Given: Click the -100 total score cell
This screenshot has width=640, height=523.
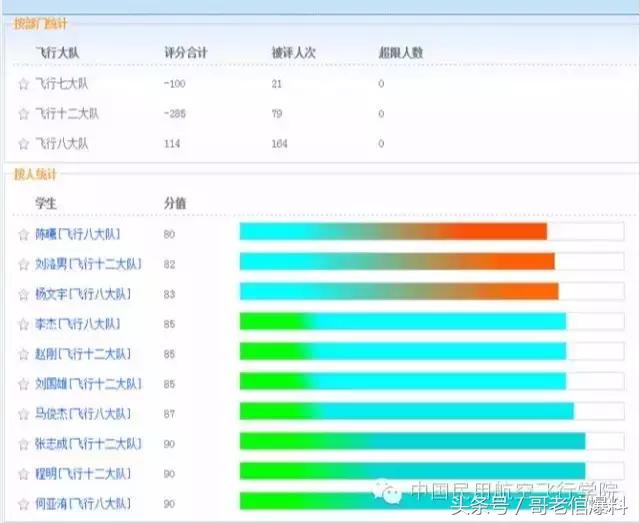Looking at the screenshot, I should (x=175, y=84).
